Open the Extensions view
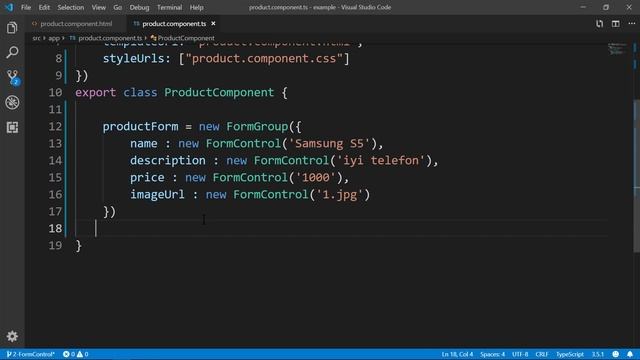640x360 pixels. coord(12,127)
